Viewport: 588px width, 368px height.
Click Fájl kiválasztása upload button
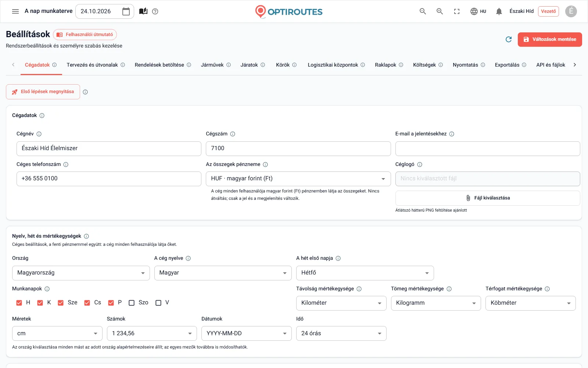point(488,198)
